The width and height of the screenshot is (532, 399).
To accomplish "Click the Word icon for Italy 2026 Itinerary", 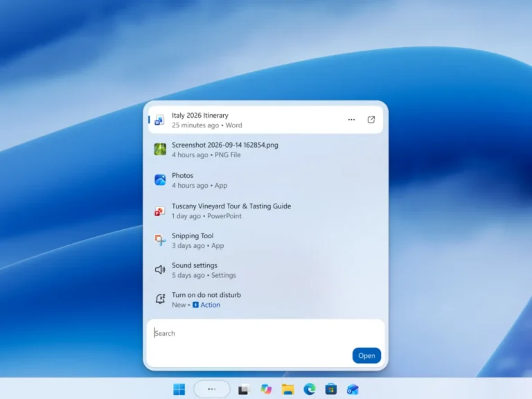I will 159,120.
